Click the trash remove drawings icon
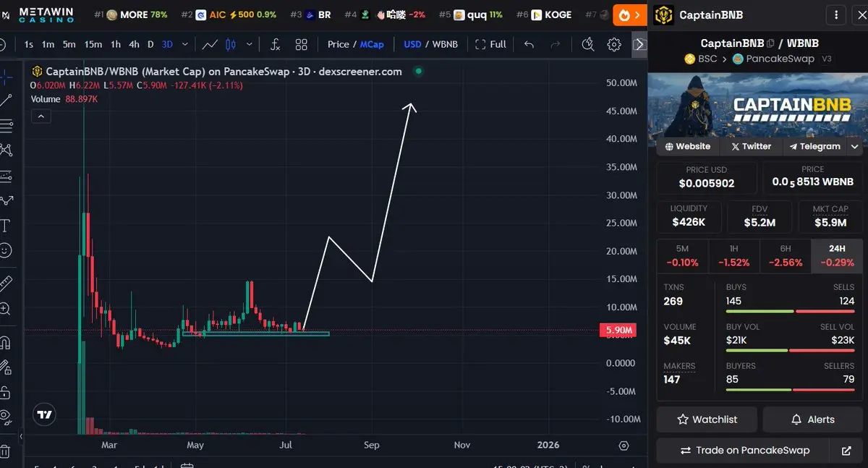This screenshot has height=468, width=868. tap(5, 450)
